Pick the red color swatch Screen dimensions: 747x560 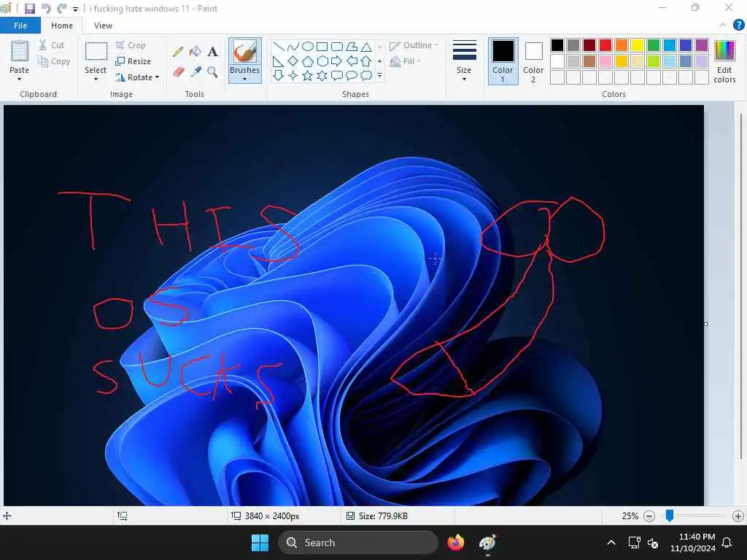click(605, 45)
